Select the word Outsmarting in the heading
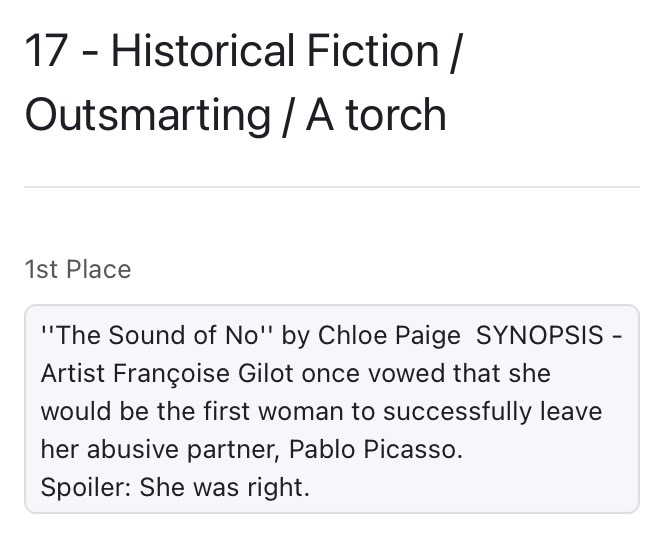 pos(149,115)
